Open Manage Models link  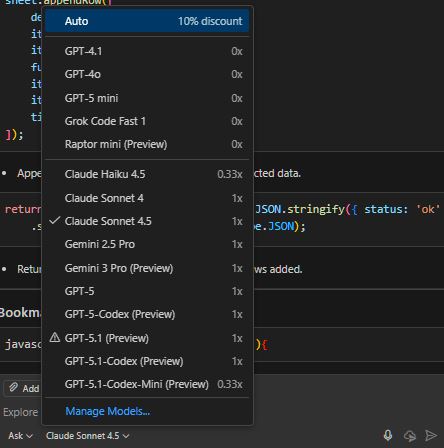click(x=108, y=411)
